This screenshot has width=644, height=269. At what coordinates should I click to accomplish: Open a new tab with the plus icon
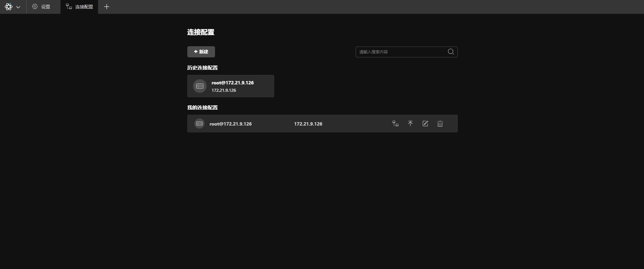click(x=106, y=7)
